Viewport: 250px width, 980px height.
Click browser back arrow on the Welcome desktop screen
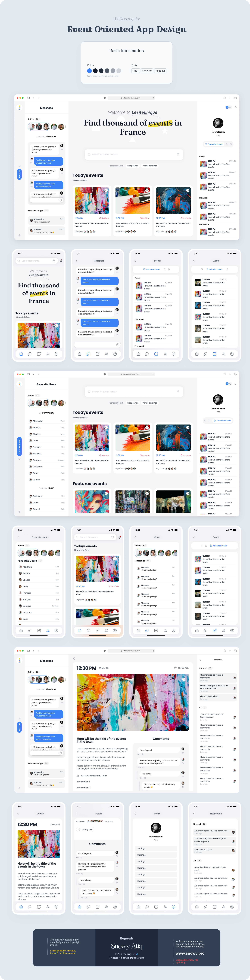[x=34, y=98]
